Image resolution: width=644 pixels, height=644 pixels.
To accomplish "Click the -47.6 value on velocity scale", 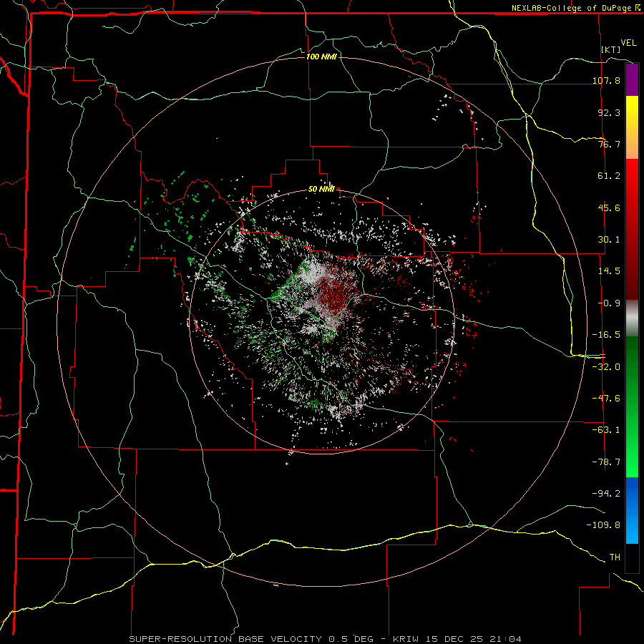I will (x=606, y=398).
